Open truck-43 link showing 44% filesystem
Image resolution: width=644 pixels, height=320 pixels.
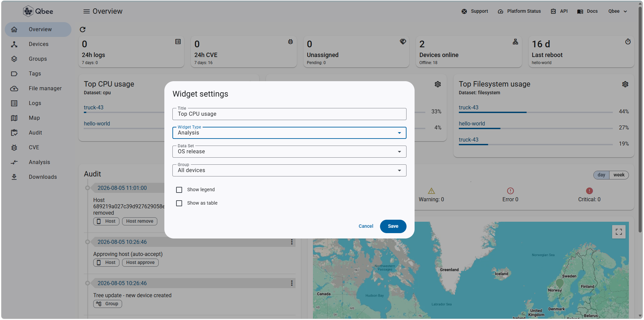469,108
